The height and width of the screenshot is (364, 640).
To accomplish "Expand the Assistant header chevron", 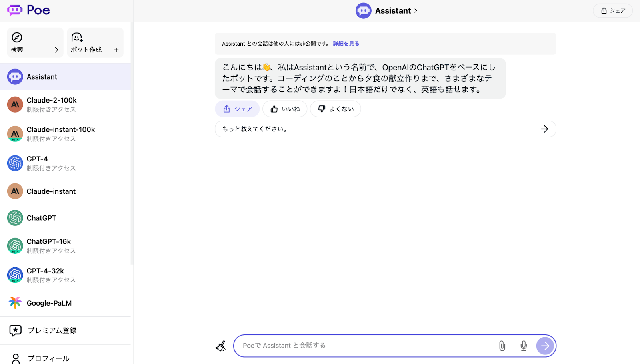I will point(416,11).
